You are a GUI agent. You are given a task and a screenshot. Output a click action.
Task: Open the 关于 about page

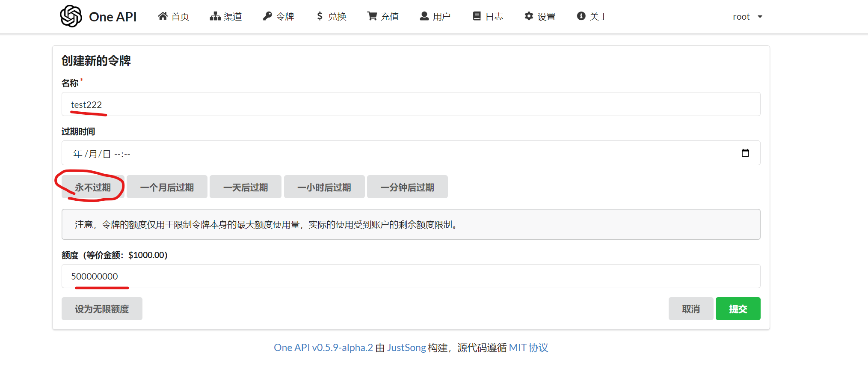coord(592,16)
